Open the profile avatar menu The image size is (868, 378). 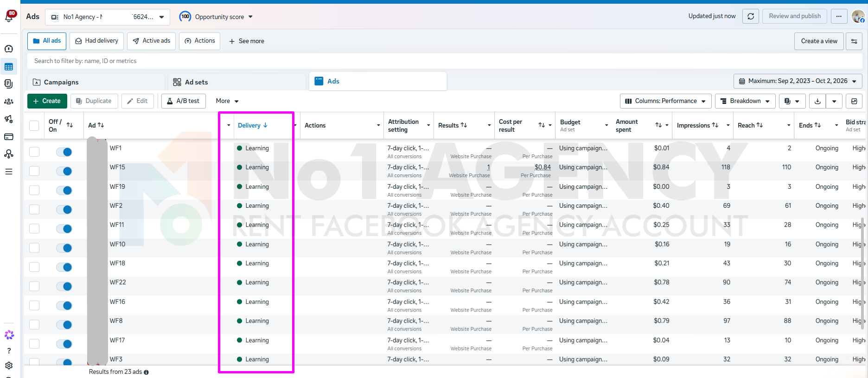(858, 16)
